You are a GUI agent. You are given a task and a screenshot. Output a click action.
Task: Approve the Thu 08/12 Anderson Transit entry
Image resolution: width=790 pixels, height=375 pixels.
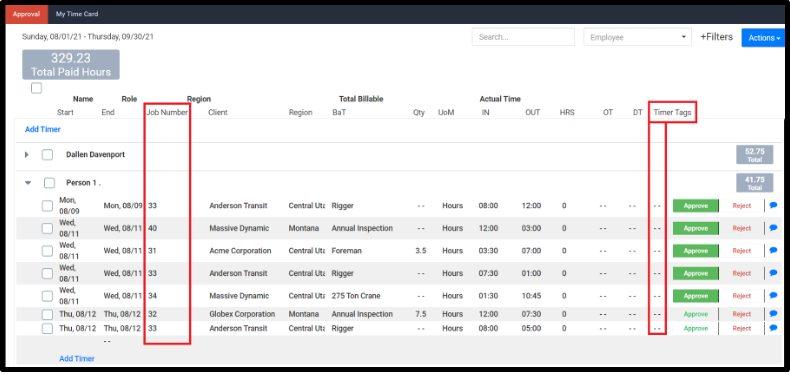[x=696, y=328]
